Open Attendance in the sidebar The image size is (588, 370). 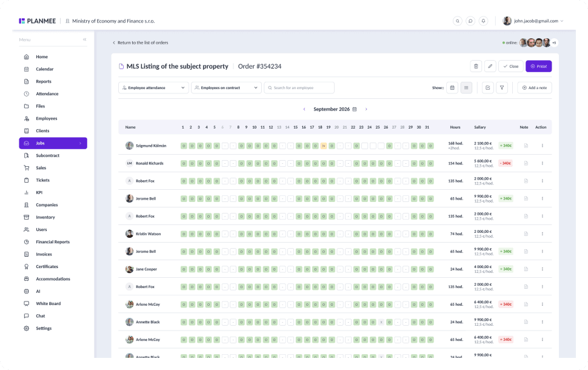(x=47, y=94)
